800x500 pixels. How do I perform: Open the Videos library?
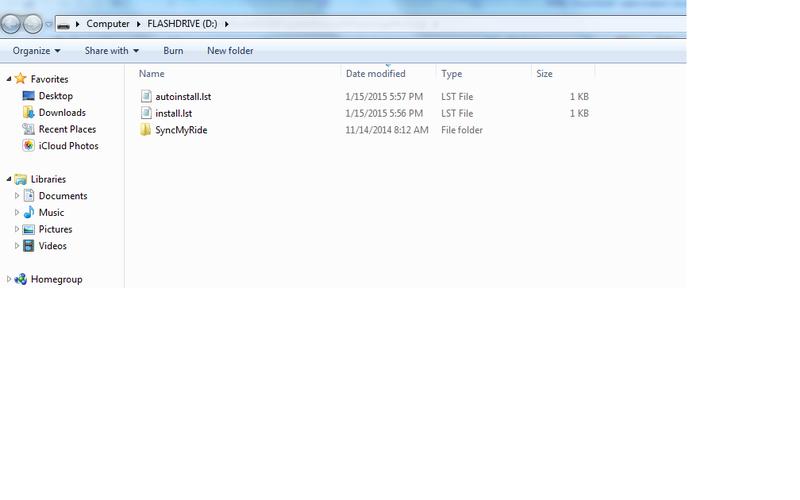[x=53, y=246]
